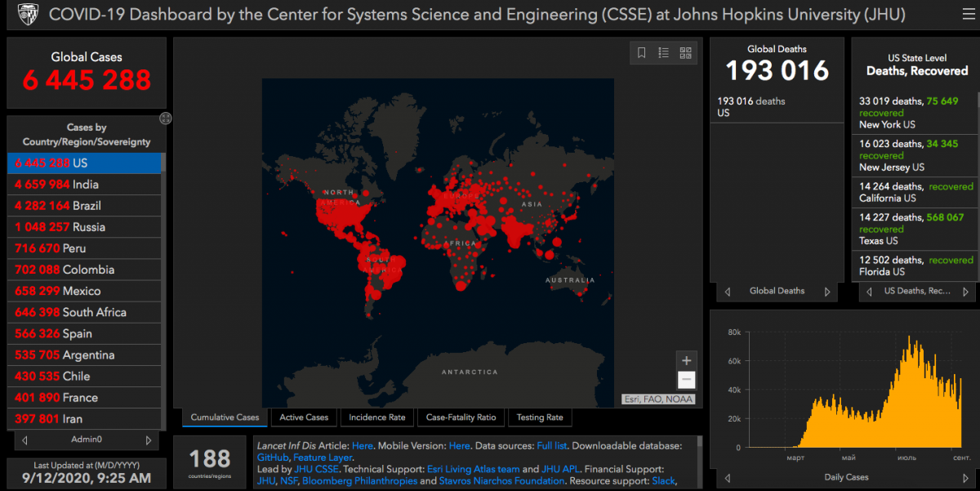Select the Texas US entry

tap(915, 229)
